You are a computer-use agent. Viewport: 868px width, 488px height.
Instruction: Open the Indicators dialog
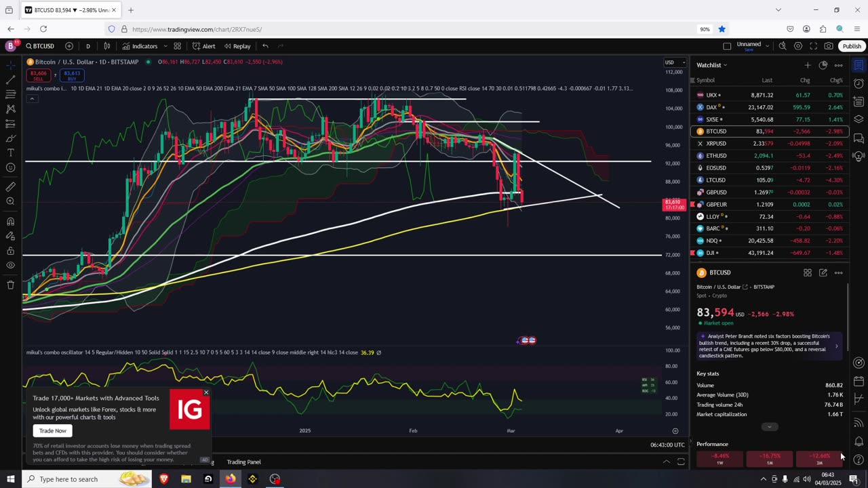140,46
